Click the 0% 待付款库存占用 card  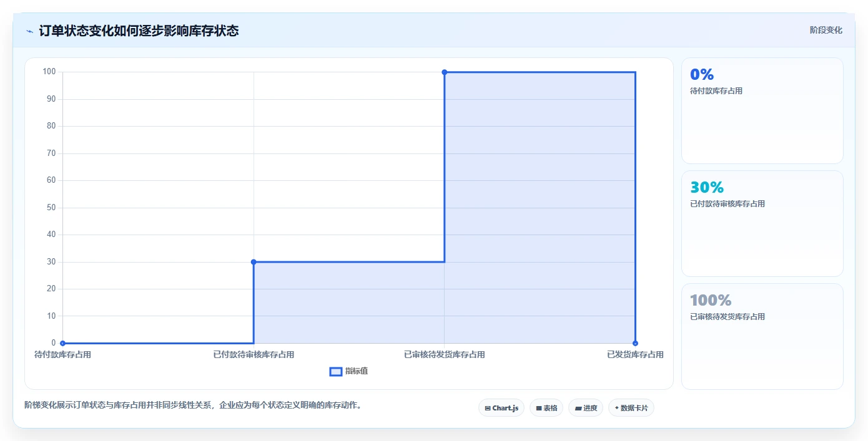tap(762, 111)
